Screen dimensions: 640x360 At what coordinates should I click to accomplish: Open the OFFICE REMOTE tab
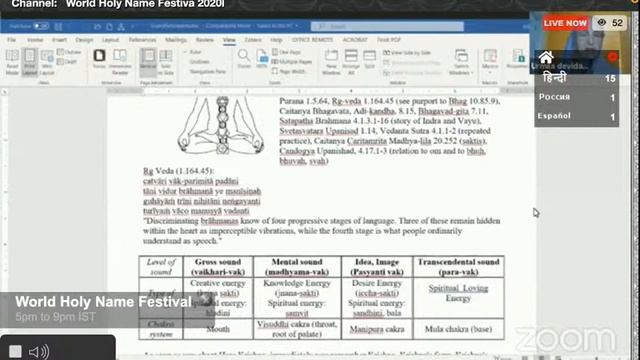[312, 40]
